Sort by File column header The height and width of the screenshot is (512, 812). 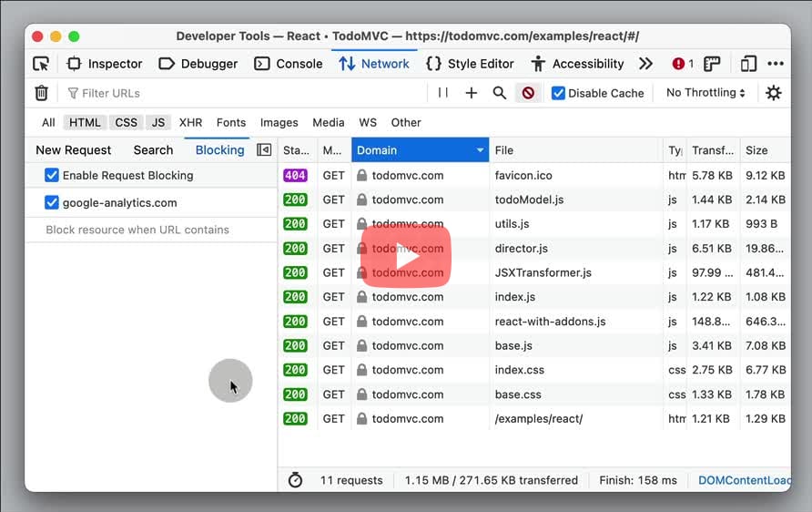(x=576, y=150)
